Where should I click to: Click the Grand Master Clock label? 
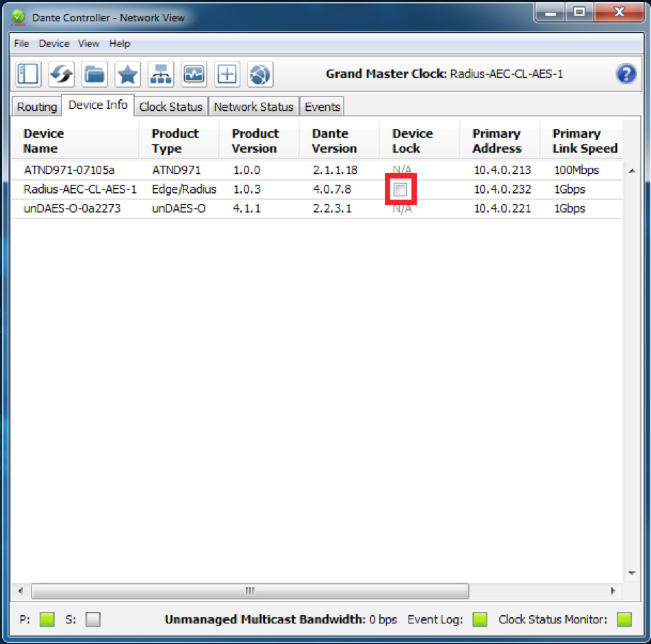(x=386, y=74)
